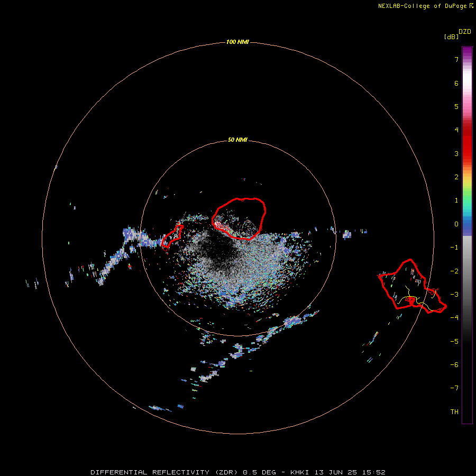Click the 2 tick label on scale
Viewport: 476px width, 476px height.
pos(456,177)
